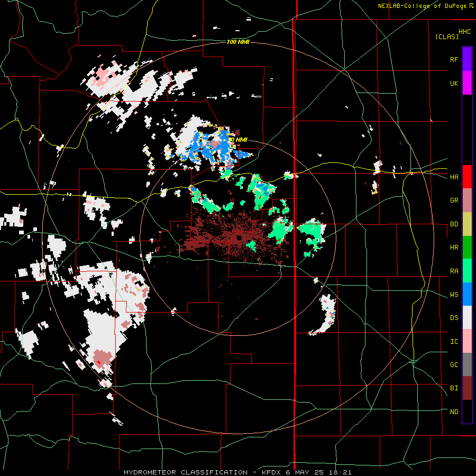Click the Hydrometeor Classification KFDX caption
This screenshot has width=476, height=476.
237,472
